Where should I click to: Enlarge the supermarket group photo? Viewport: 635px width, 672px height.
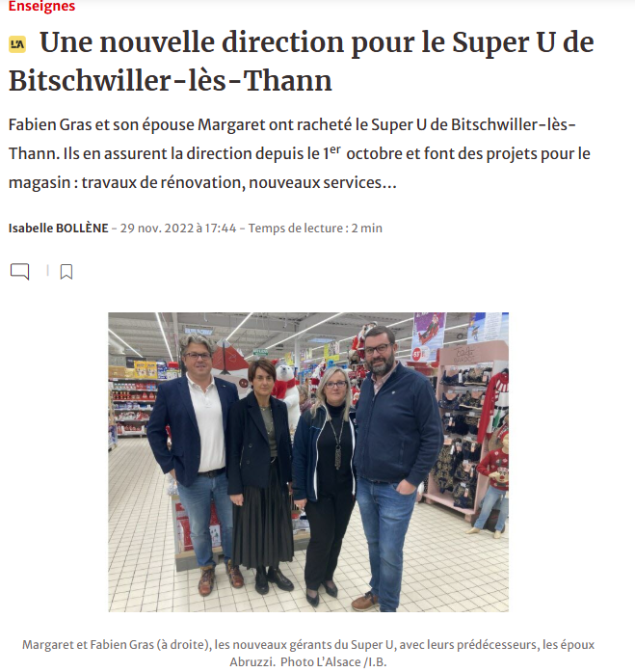[x=308, y=462]
